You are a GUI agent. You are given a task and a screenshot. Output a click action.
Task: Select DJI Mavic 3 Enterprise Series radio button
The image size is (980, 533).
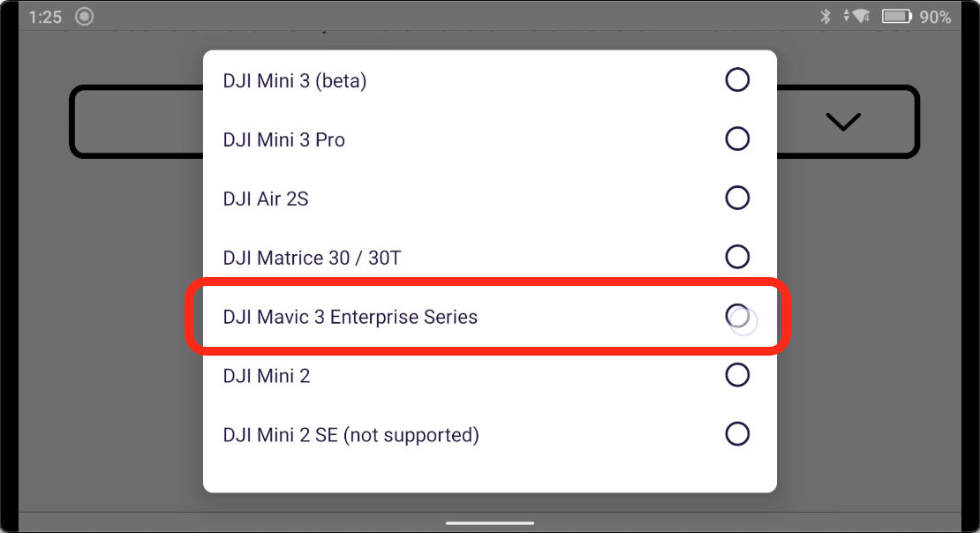point(737,315)
